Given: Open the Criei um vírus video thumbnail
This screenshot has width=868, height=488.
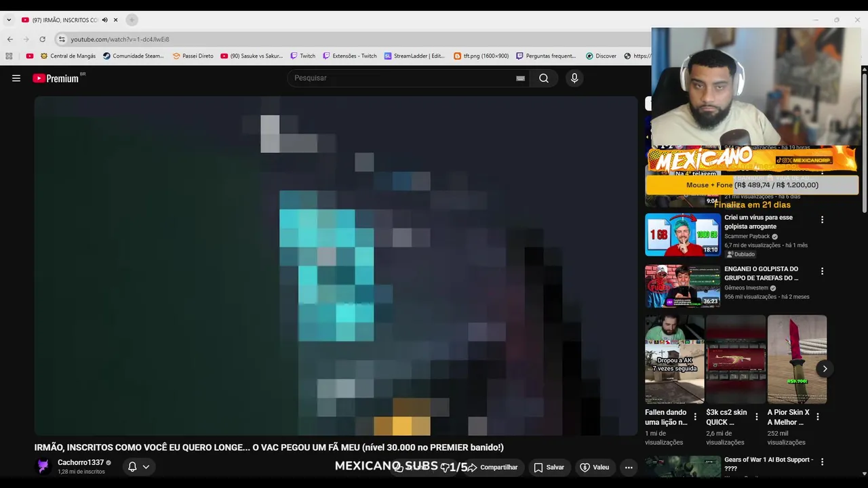Looking at the screenshot, I should click(683, 235).
